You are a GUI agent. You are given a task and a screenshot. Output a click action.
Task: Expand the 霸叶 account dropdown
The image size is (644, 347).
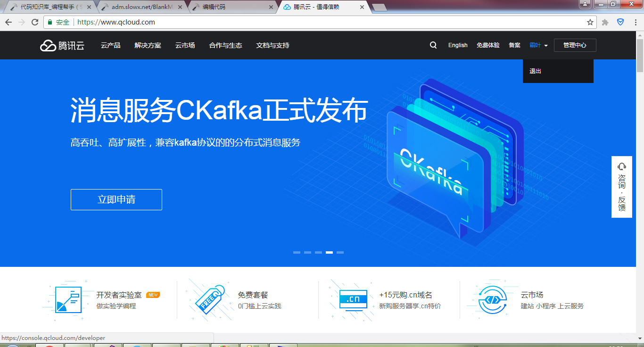(x=538, y=45)
